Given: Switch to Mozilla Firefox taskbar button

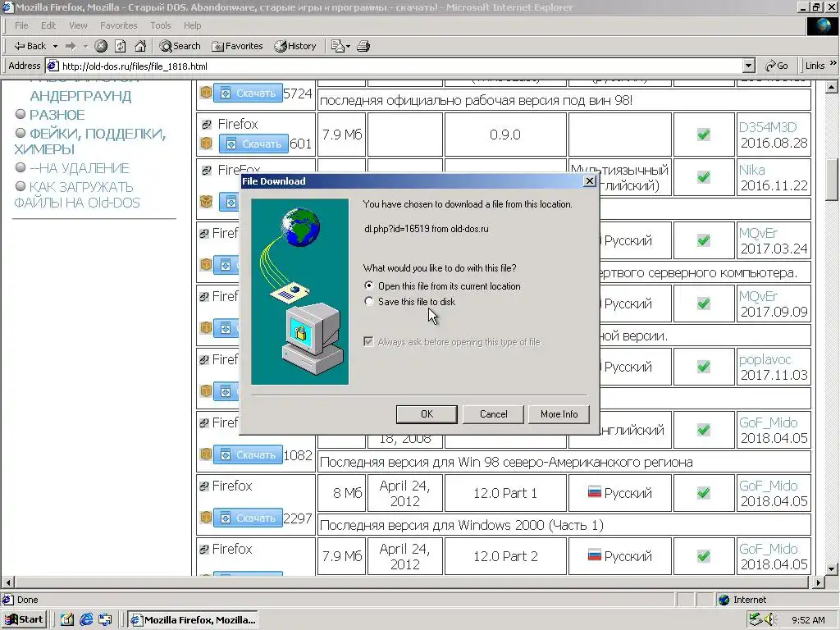Looking at the screenshot, I should (x=194, y=620).
